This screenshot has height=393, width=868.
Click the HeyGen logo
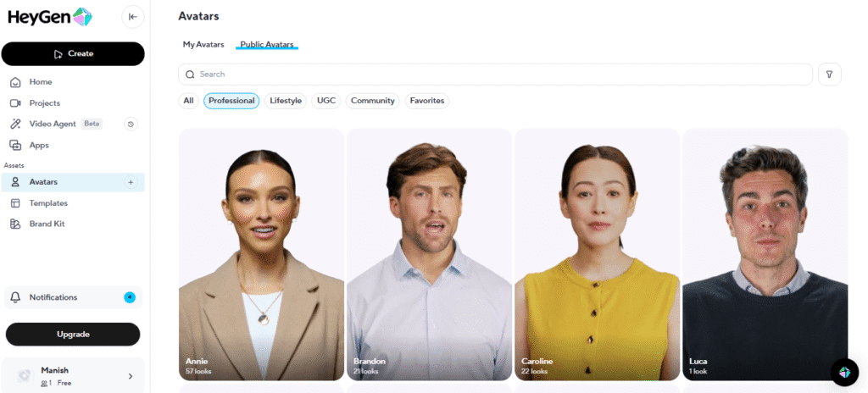[51, 16]
